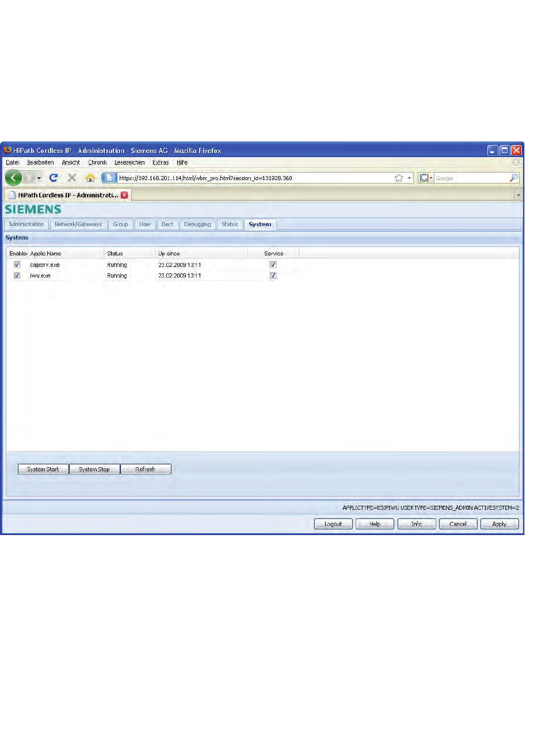
Task: Close the HiPath Cordless IP tab
Action: (124, 195)
